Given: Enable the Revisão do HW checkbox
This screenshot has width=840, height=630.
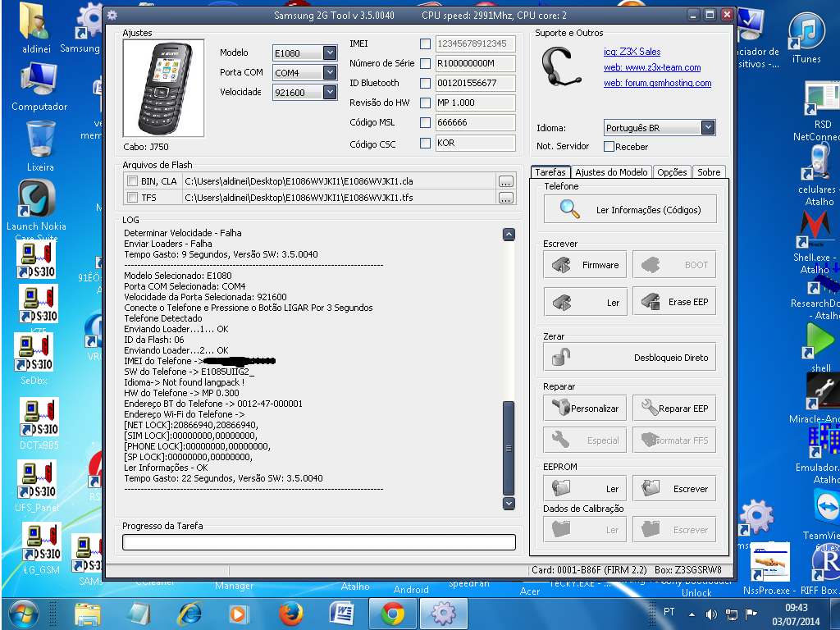Looking at the screenshot, I should tap(426, 103).
